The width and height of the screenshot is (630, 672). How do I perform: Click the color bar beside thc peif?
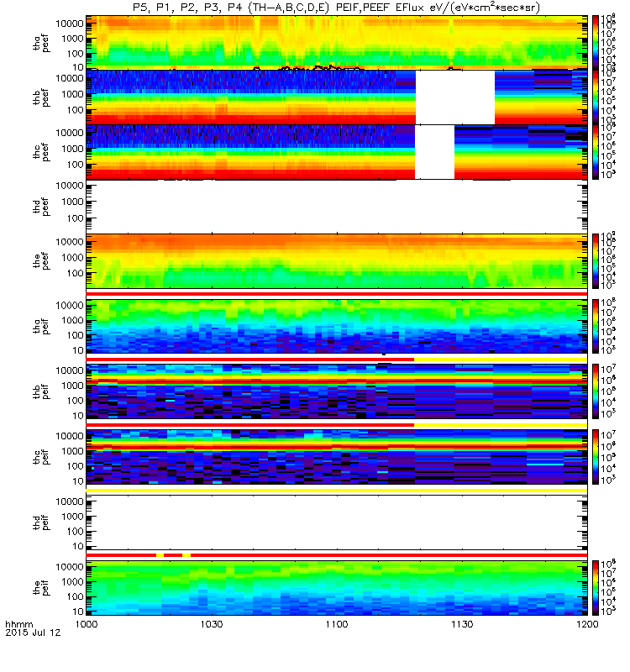[x=596, y=457]
